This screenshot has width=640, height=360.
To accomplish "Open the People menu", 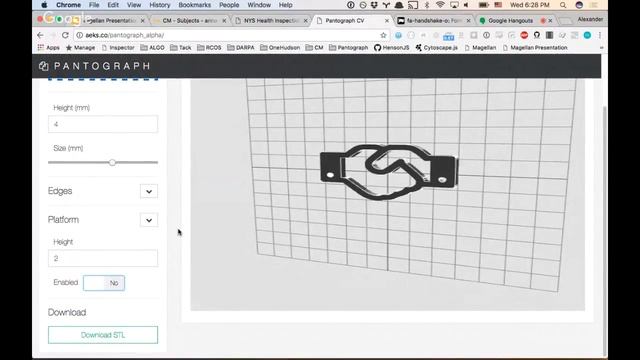I will point(229,5).
